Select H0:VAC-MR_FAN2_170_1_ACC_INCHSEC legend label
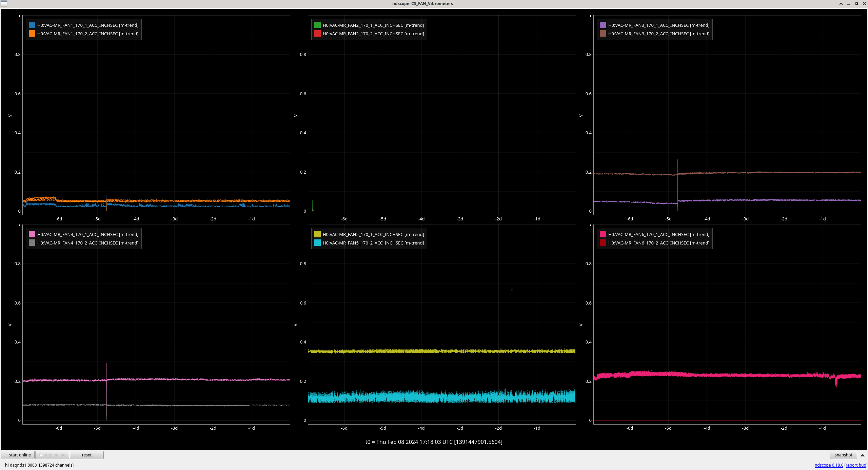868x470 pixels. pos(373,25)
